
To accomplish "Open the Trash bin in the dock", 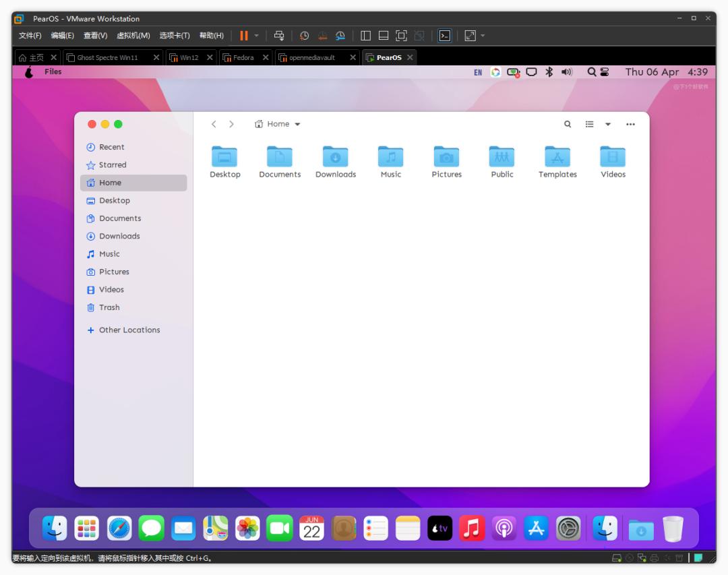I will 673,528.
